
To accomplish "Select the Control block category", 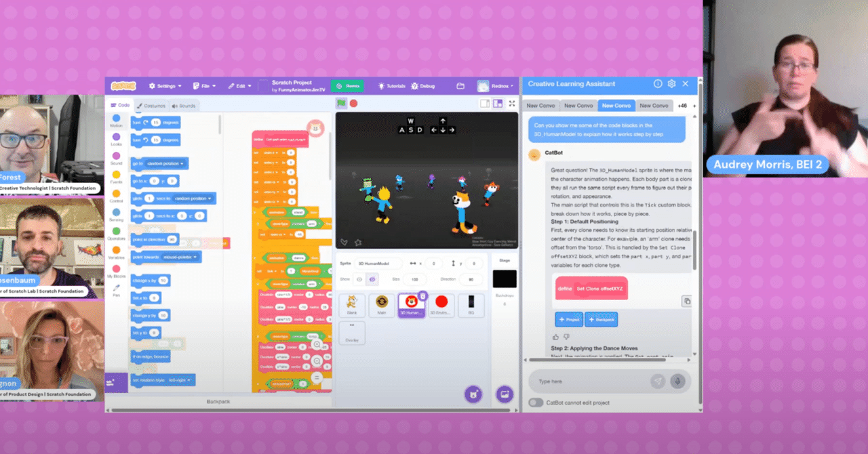I will pos(117,196).
